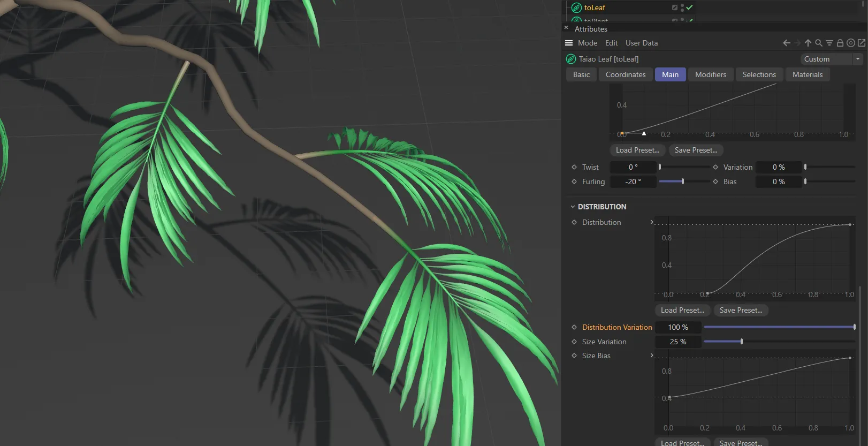Open the Attributes hamburger menu

[x=569, y=43]
